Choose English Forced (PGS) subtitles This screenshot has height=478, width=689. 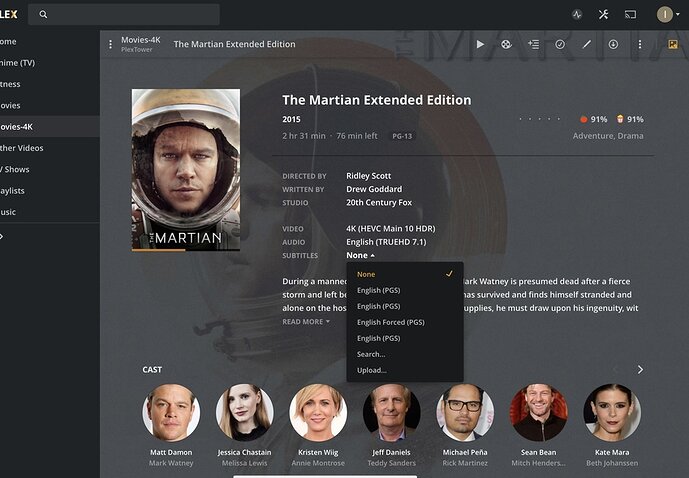click(x=405, y=322)
